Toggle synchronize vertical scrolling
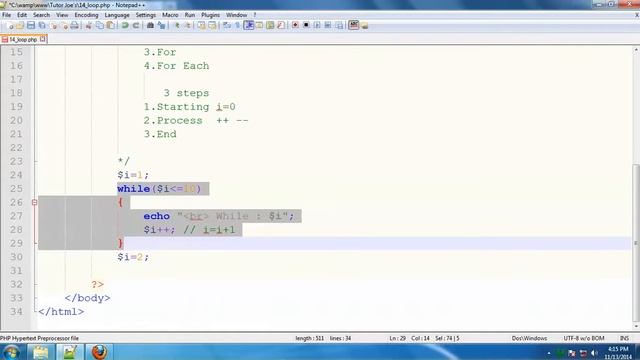Image resolution: width=640 pixels, height=360 pixels. tap(202, 25)
